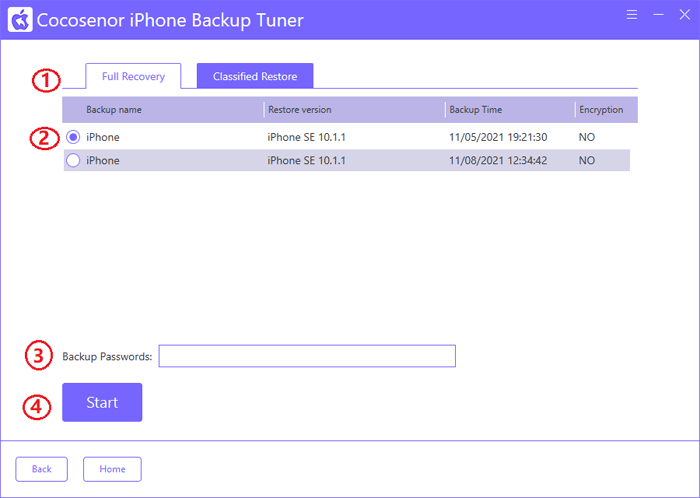Click iPhone SE 10.1.1 in 12:34:42 row

click(x=306, y=160)
